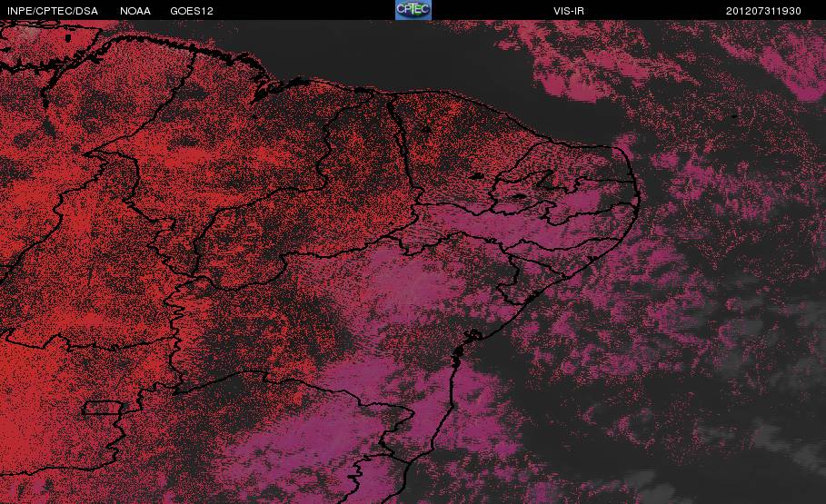Click the 201207311930 timestamp
The height and width of the screenshot is (504, 826).
point(763,11)
